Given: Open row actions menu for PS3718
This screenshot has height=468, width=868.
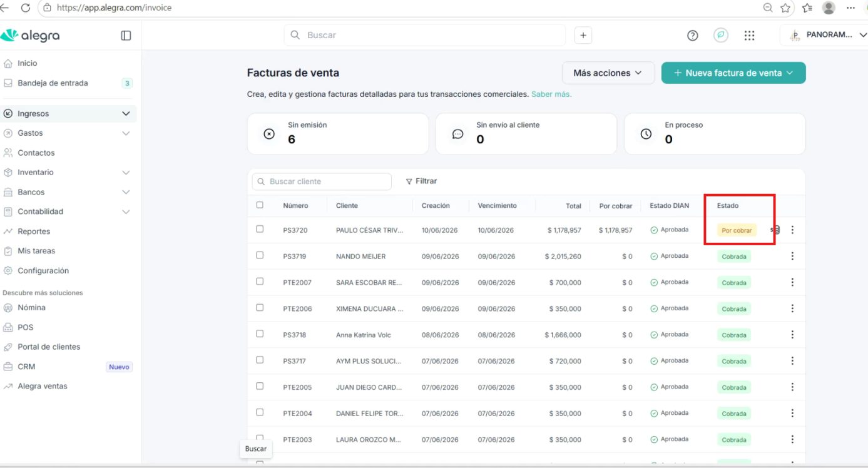Looking at the screenshot, I should 792,335.
